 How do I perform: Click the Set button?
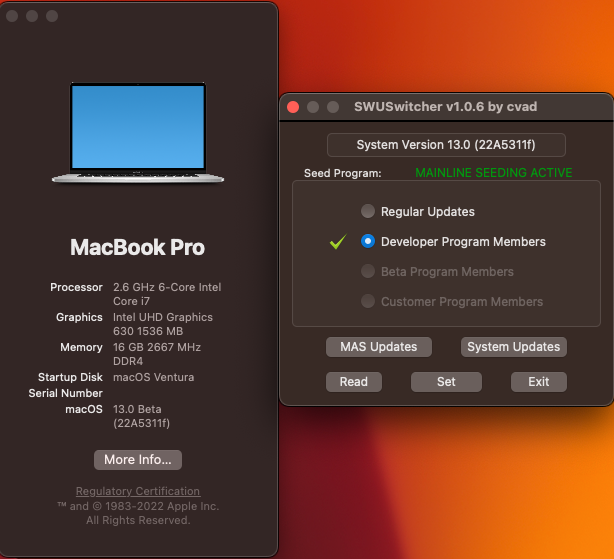coord(446,382)
